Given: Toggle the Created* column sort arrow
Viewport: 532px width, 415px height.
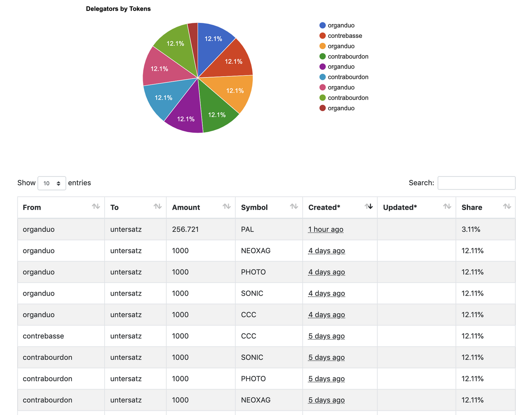Looking at the screenshot, I should [369, 207].
